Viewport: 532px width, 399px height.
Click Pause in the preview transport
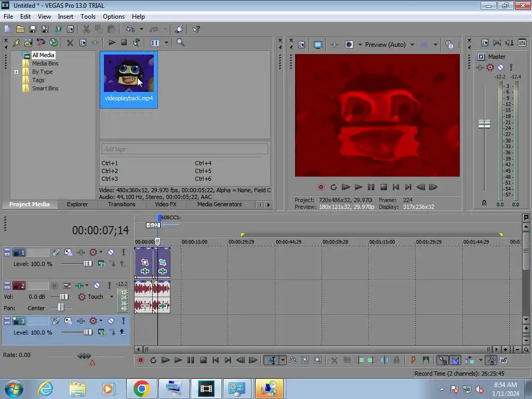[371, 187]
